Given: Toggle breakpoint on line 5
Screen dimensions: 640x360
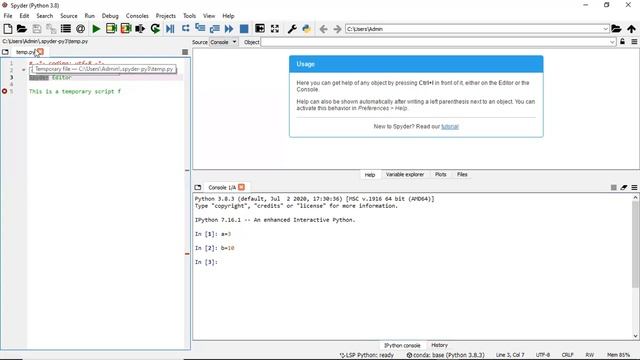Looking at the screenshot, I should pos(4,91).
